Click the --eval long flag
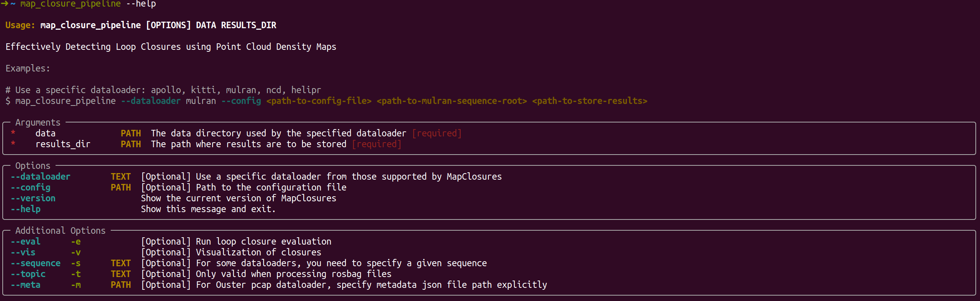Viewport: 980px width, 301px height. [x=25, y=241]
